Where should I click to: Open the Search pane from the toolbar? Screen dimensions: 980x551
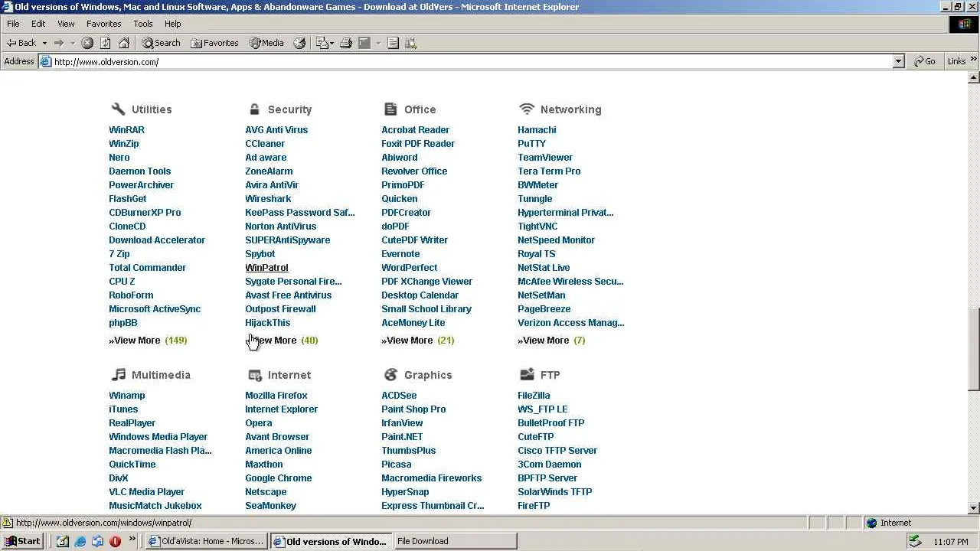[161, 43]
